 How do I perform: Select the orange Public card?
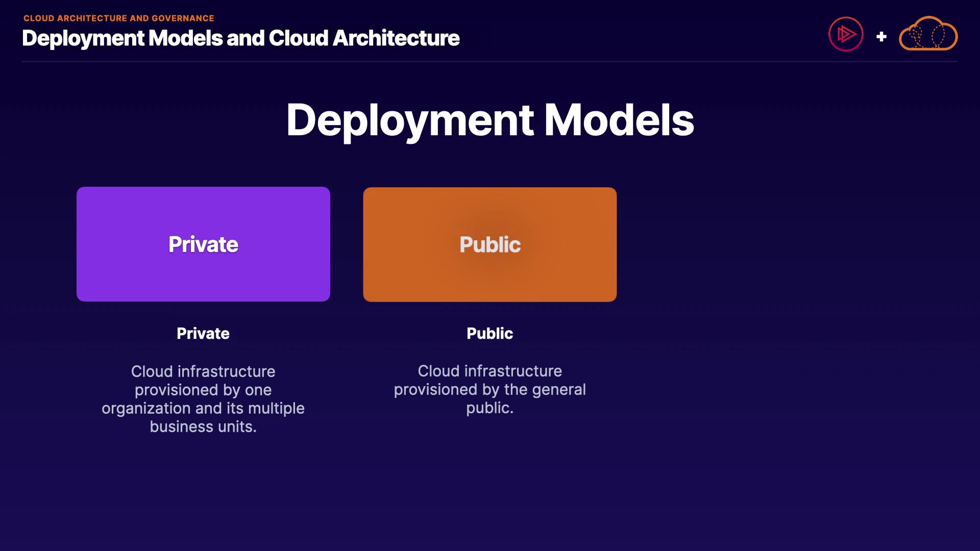click(x=489, y=244)
